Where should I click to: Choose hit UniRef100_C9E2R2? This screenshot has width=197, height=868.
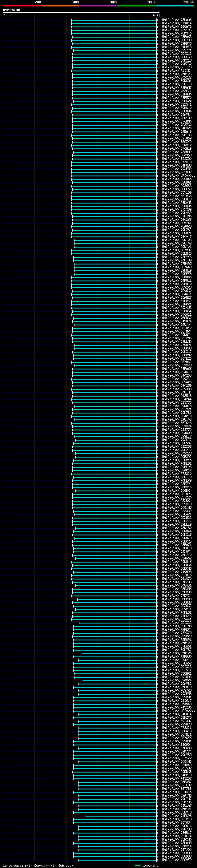(x=176, y=457)
